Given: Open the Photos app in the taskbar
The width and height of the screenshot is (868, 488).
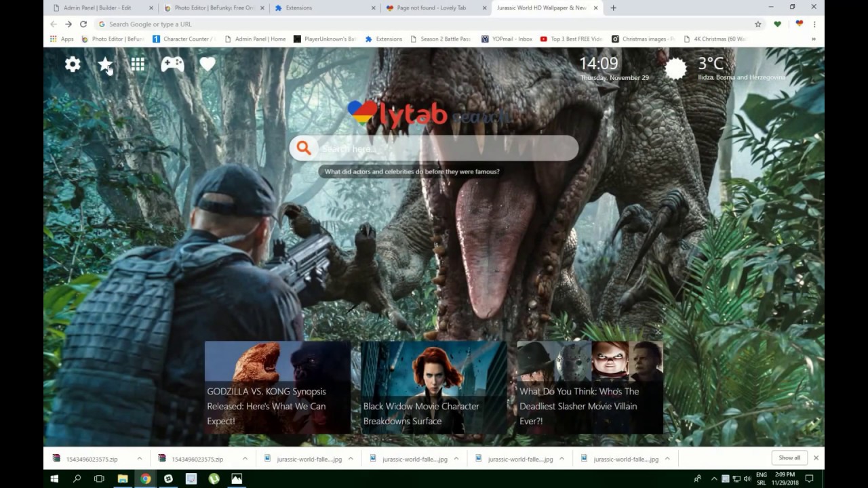Looking at the screenshot, I should 237,479.
